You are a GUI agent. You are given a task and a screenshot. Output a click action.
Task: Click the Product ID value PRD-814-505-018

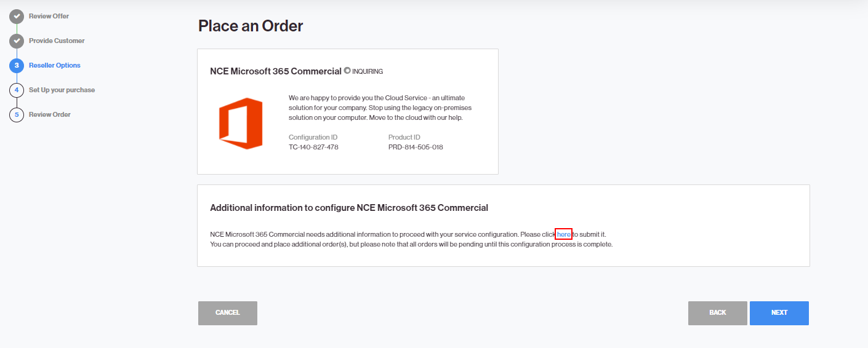(416, 148)
